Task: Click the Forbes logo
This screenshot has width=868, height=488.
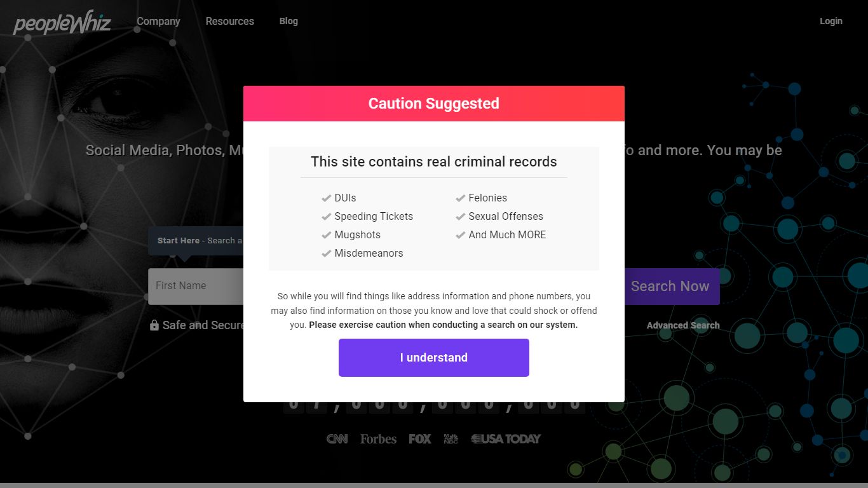Action: click(378, 438)
